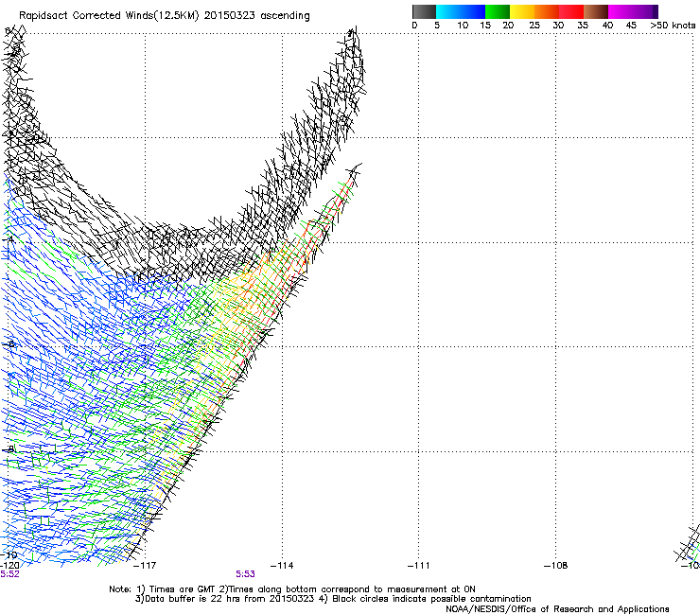Click the -117 longitude axis label
This screenshot has width=700, height=615.
tap(145, 566)
